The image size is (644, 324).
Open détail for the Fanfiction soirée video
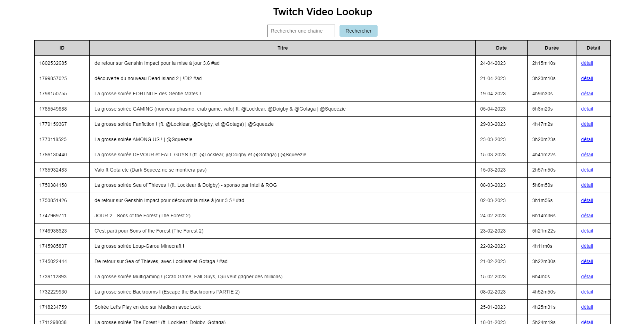point(587,124)
